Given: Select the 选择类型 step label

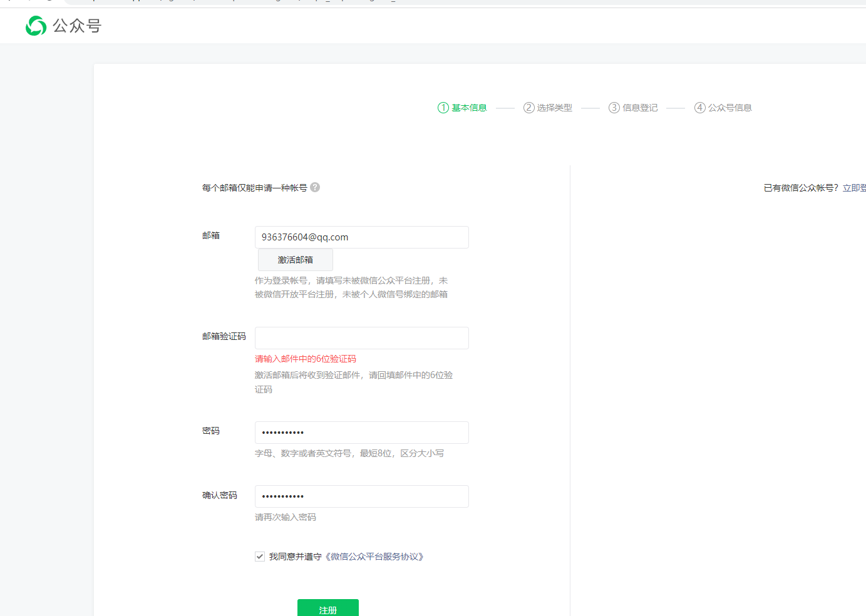Looking at the screenshot, I should tap(555, 108).
